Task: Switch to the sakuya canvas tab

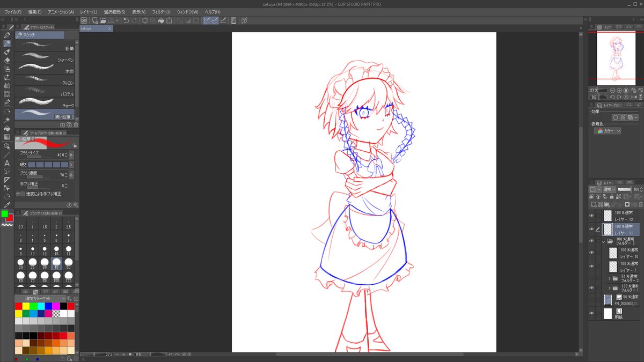Action: (97, 28)
